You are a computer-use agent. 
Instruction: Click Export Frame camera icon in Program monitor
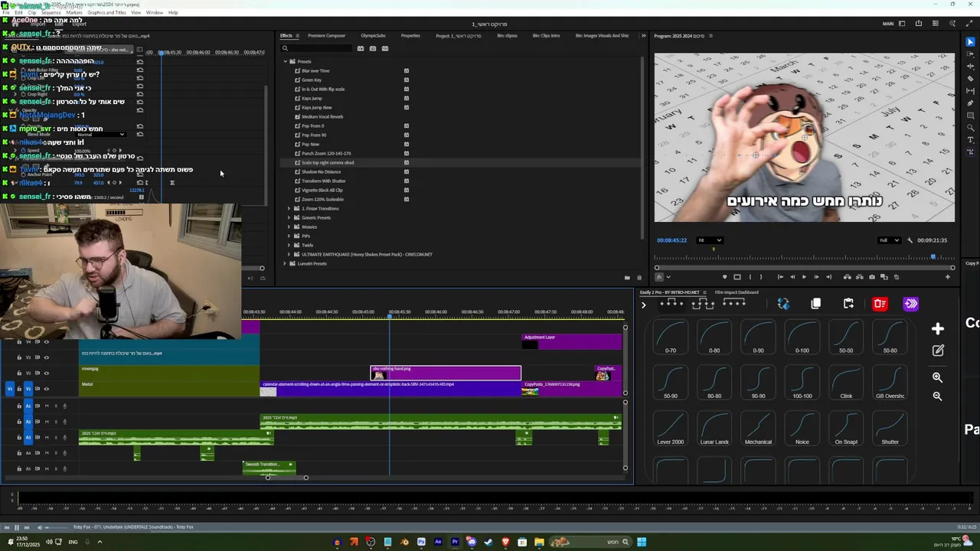click(872, 277)
